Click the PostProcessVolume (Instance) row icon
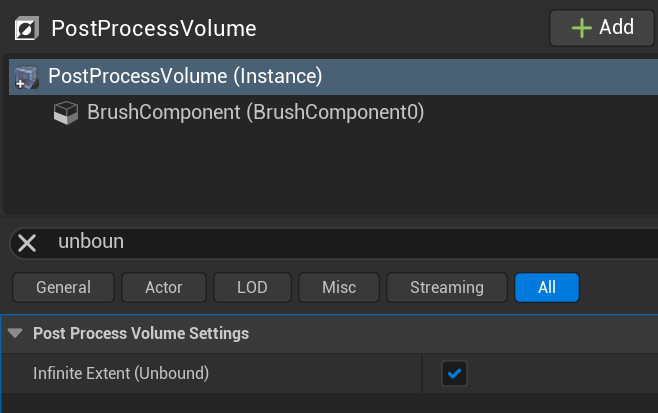The width and height of the screenshot is (658, 413). pos(27,77)
